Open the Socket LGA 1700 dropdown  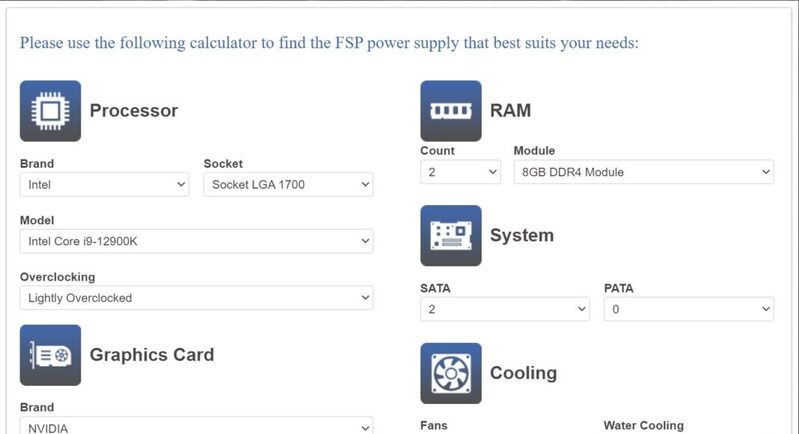(x=288, y=184)
